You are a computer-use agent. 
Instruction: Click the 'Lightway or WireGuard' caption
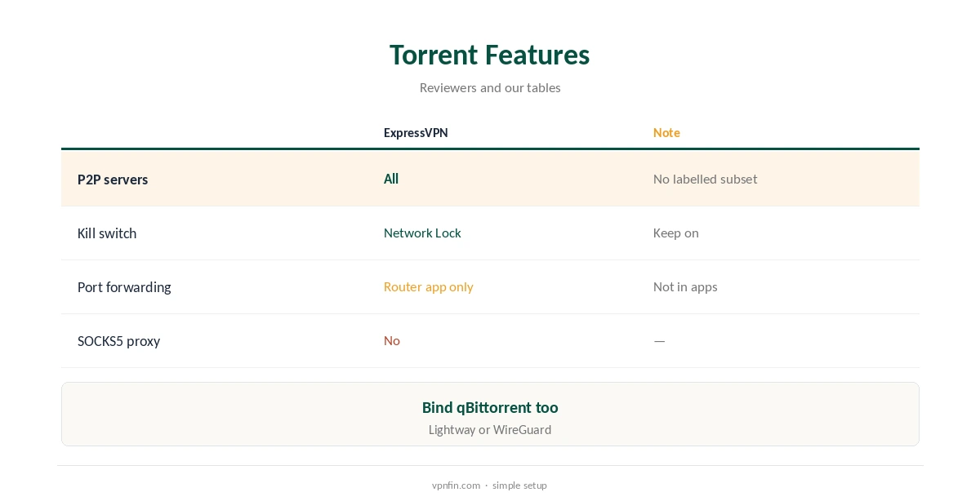490,429
